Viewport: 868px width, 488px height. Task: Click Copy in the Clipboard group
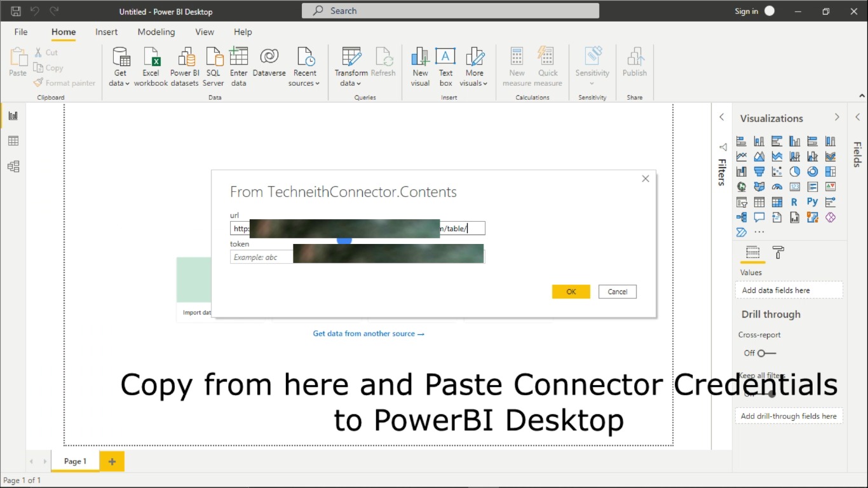[x=48, y=68]
